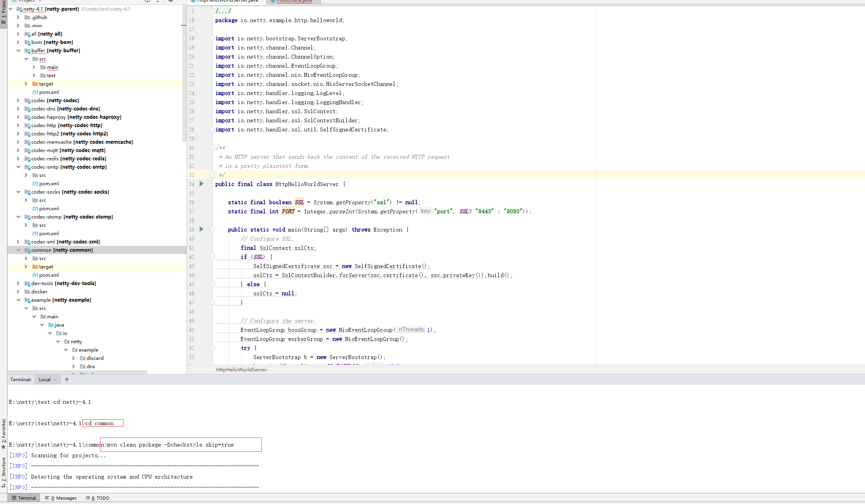This screenshot has width=865, height=504.
Task: Start a new terminal session with plus button
Action: (67, 379)
